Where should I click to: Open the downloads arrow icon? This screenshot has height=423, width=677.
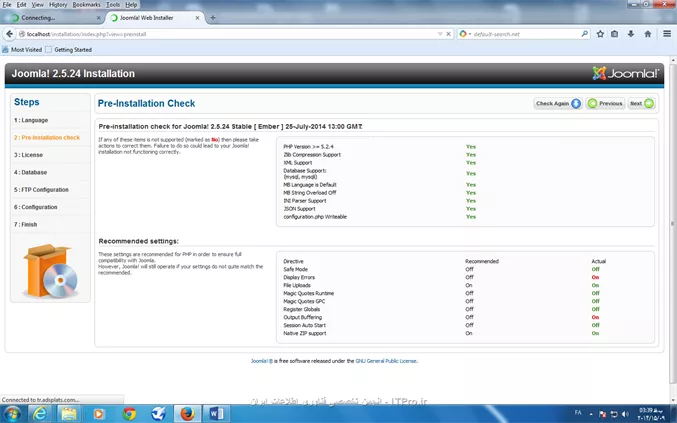[631, 34]
